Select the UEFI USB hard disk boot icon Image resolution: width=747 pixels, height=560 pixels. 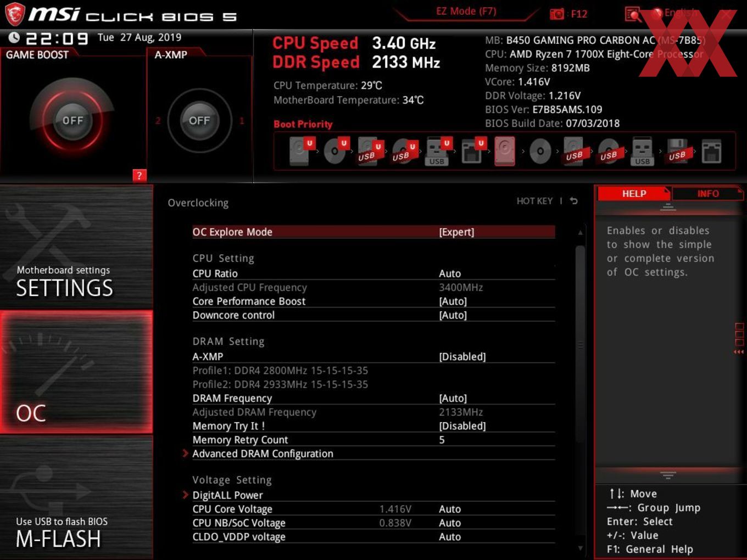point(370,151)
